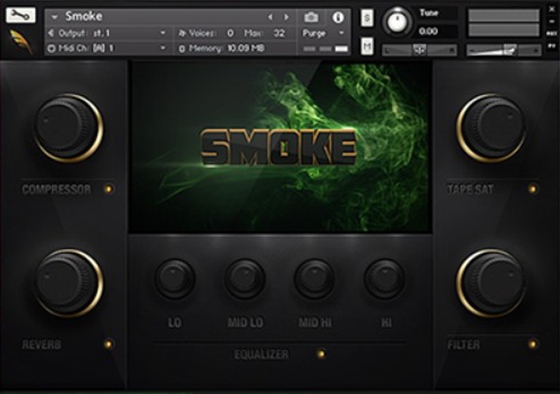Toggle the Reverb on/off light
560x394 pixels.
[109, 344]
